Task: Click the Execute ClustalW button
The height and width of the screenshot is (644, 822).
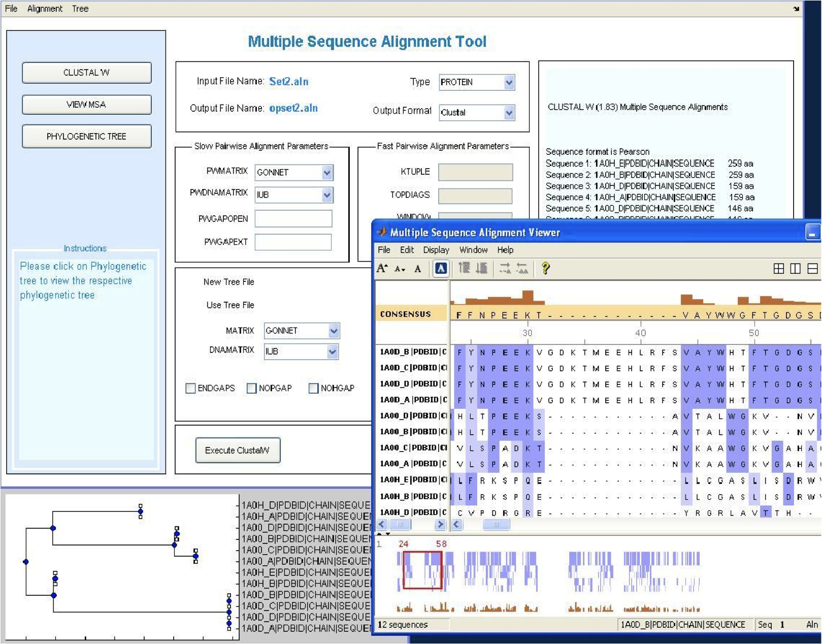Action: (238, 450)
